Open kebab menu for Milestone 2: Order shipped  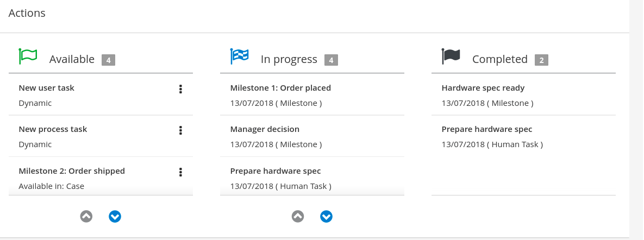pyautogui.click(x=180, y=172)
